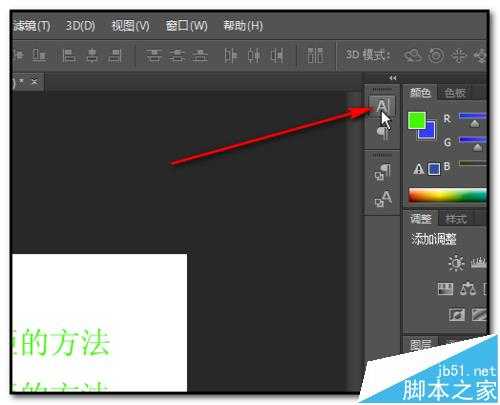Click the in-gamut blue color square
500x405 pixels.
(x=434, y=169)
